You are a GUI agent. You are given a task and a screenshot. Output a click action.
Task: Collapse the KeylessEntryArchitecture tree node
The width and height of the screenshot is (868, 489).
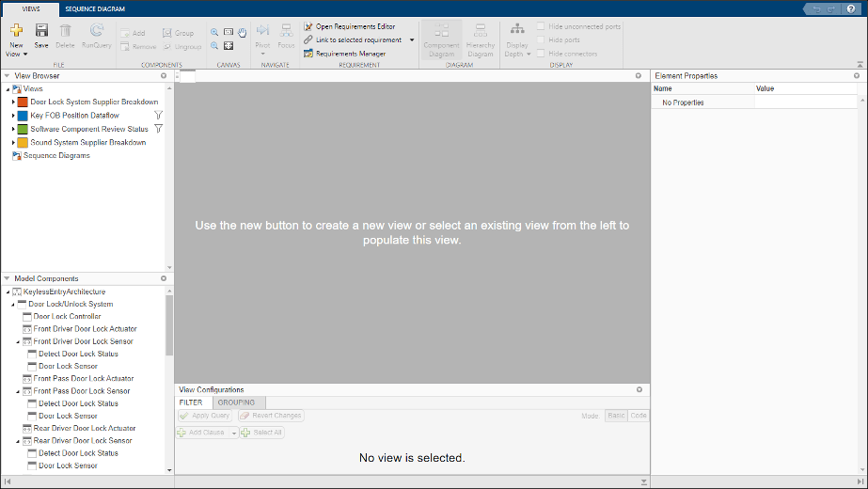tap(8, 292)
